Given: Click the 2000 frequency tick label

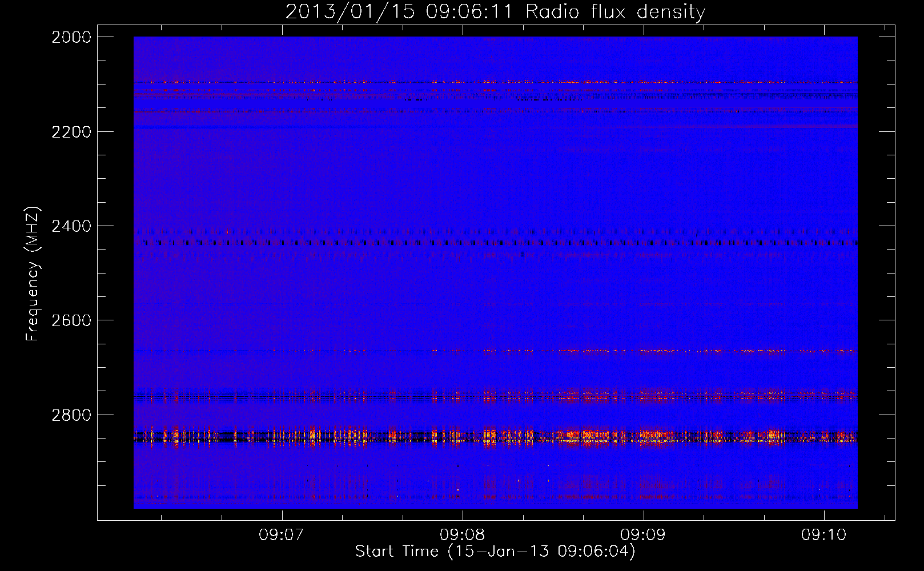Looking at the screenshot, I should 71,37.
